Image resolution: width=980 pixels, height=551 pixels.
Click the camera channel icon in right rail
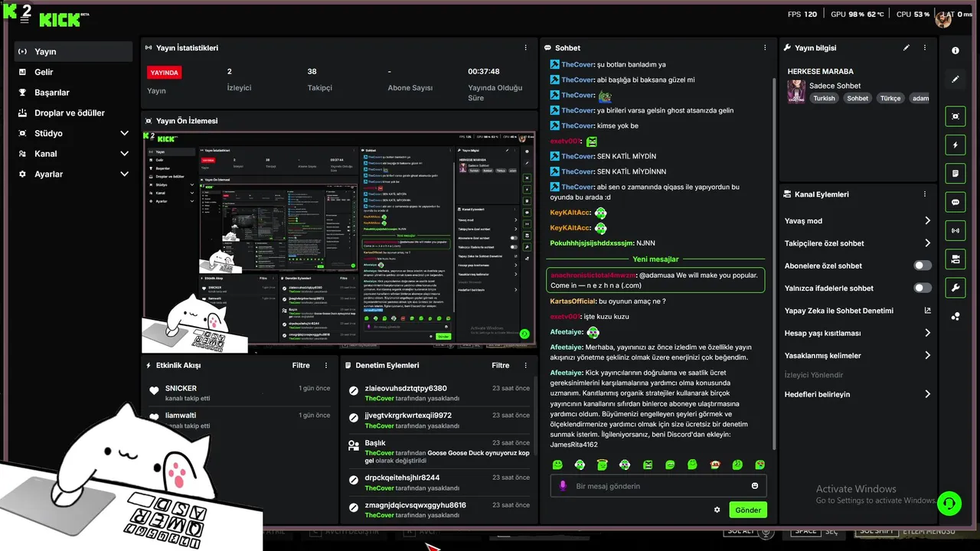(x=955, y=259)
